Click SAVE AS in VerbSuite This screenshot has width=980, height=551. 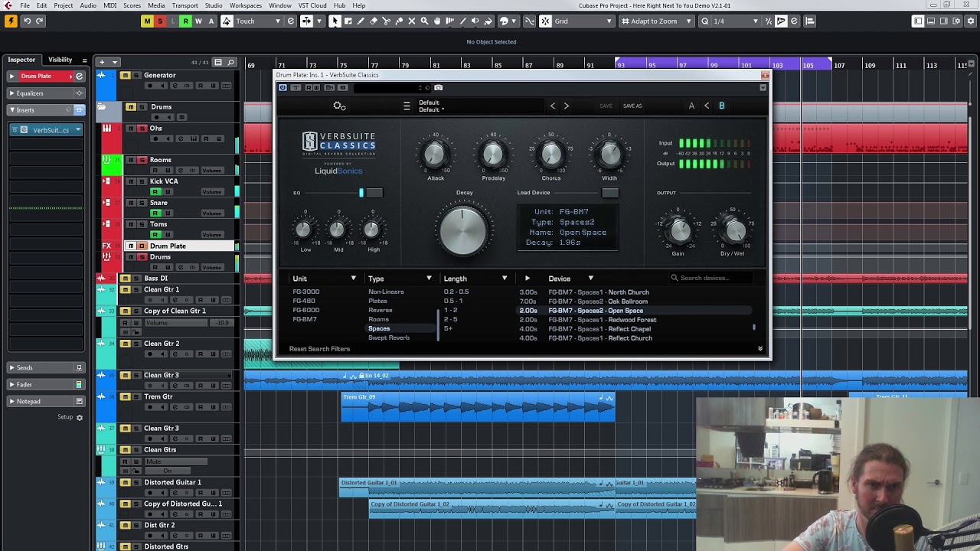tap(632, 106)
